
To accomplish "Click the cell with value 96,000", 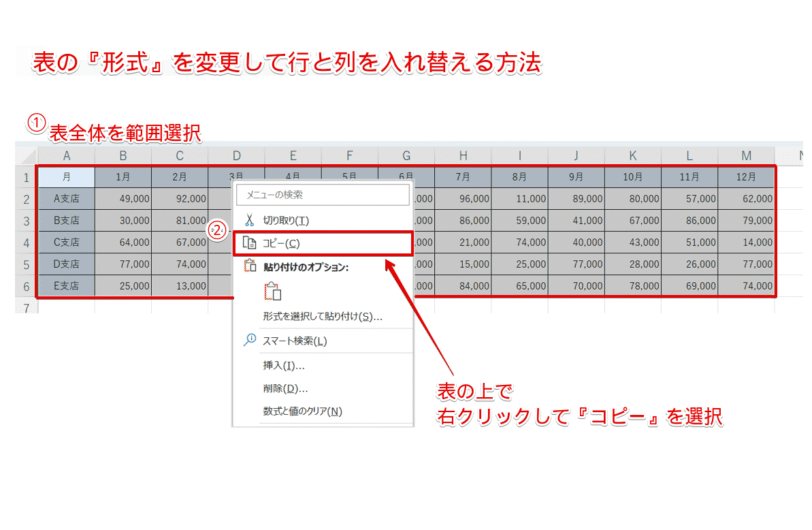I will 463,198.
